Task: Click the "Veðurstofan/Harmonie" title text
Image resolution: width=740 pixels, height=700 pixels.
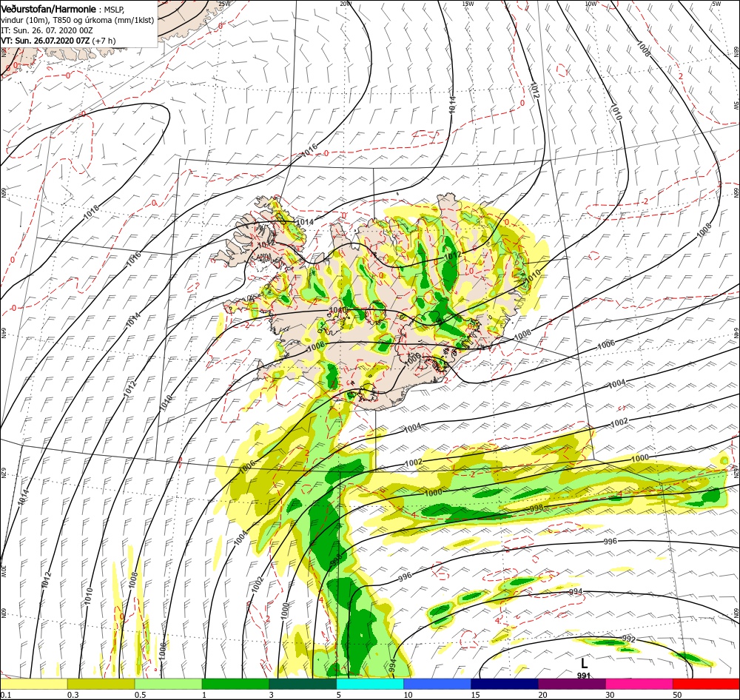Action: (49, 10)
